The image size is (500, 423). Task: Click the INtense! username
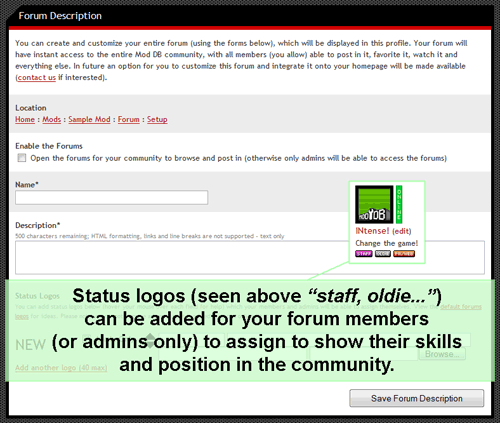372,231
